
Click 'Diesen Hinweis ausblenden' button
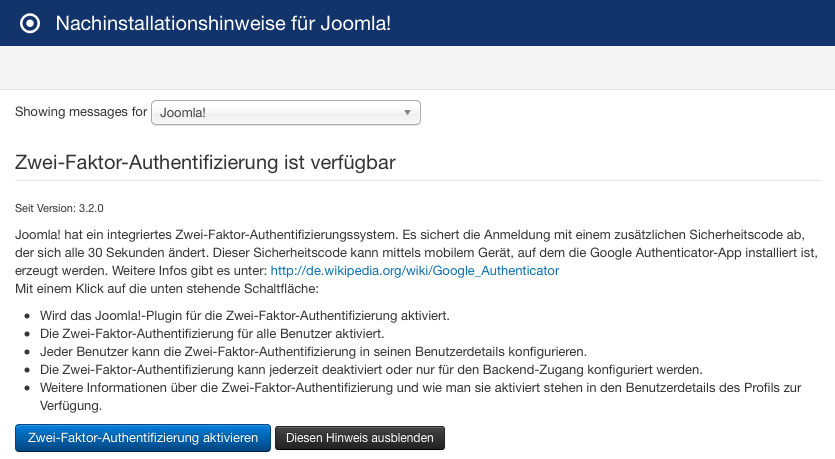coord(360,438)
